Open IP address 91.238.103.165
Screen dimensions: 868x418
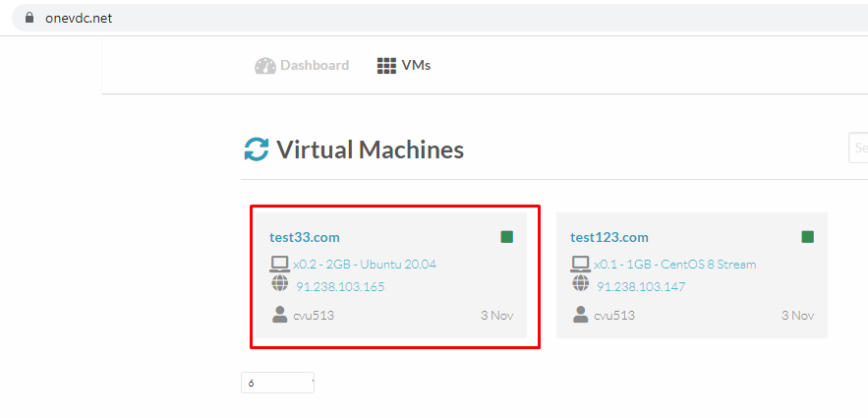coord(340,287)
